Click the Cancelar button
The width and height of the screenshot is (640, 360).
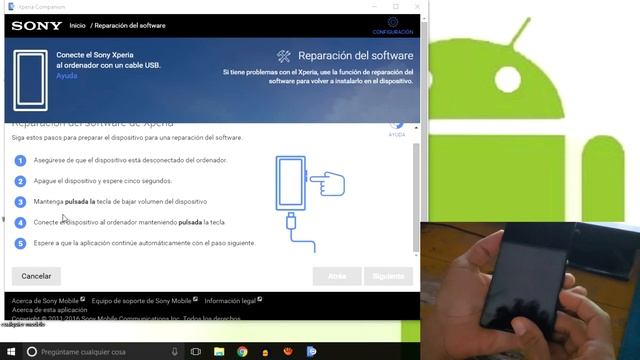click(36, 276)
